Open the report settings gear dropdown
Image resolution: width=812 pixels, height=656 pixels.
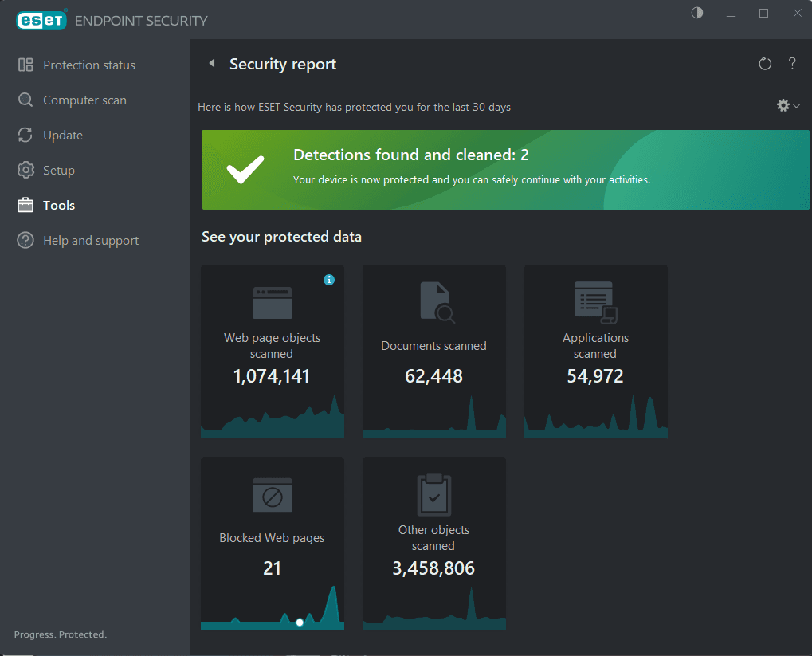coord(788,106)
